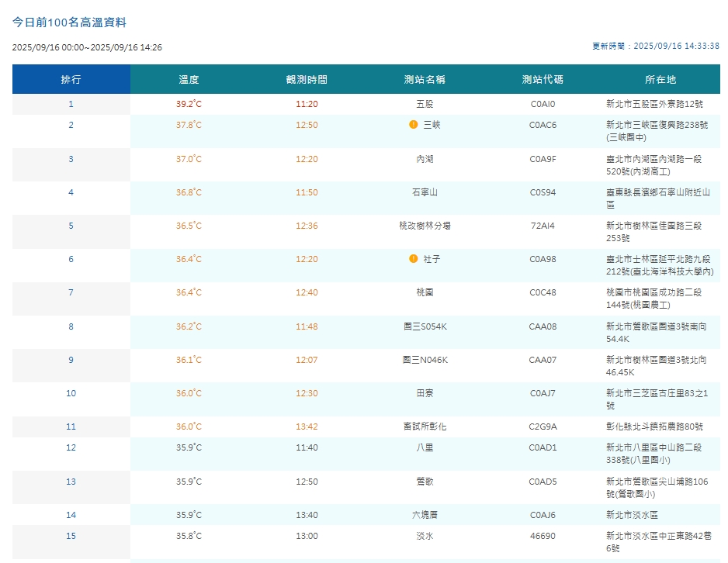728x563 pixels.
Task: Open the 內湖 station row
Action: pyautogui.click(x=366, y=165)
